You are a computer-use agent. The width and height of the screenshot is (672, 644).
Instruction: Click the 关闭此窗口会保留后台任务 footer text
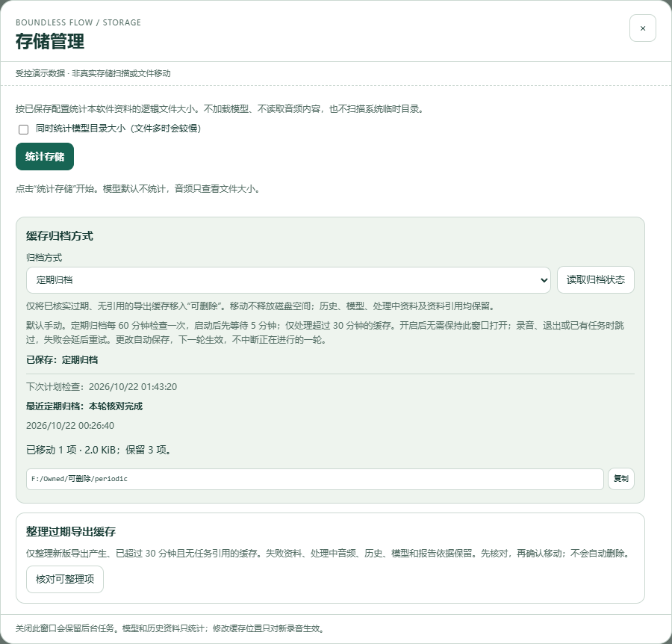pyautogui.click(x=170, y=628)
